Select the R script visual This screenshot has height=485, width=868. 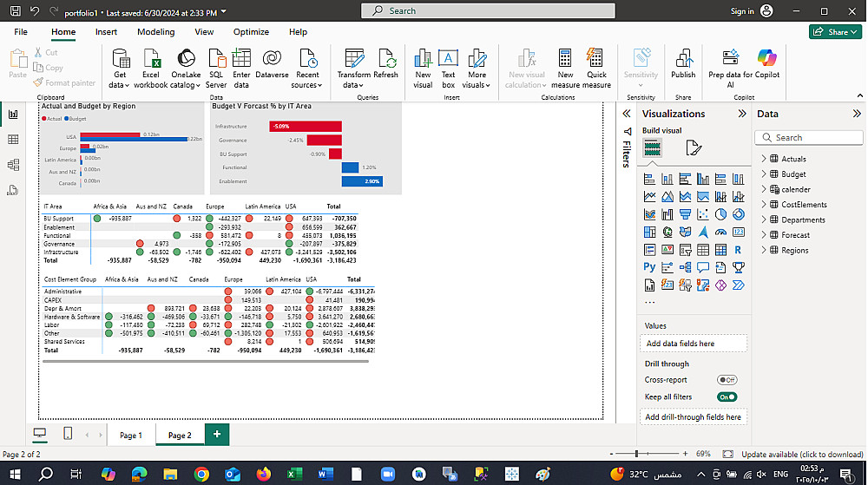[738, 250]
